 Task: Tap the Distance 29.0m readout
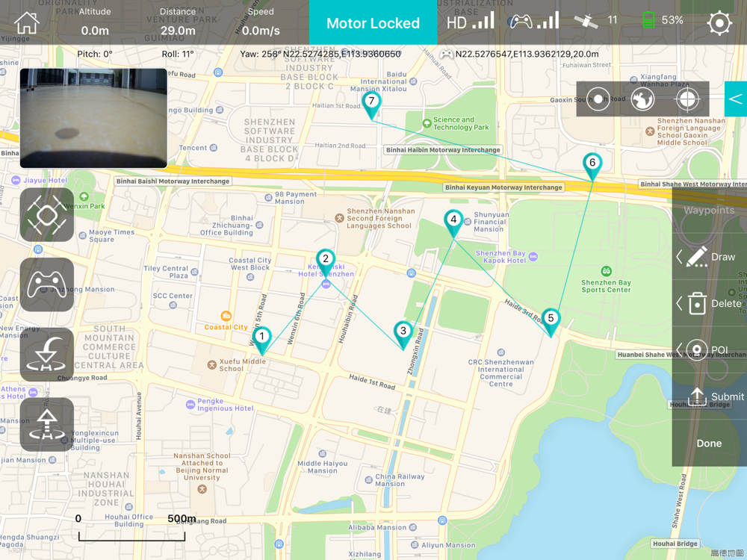pos(177,22)
